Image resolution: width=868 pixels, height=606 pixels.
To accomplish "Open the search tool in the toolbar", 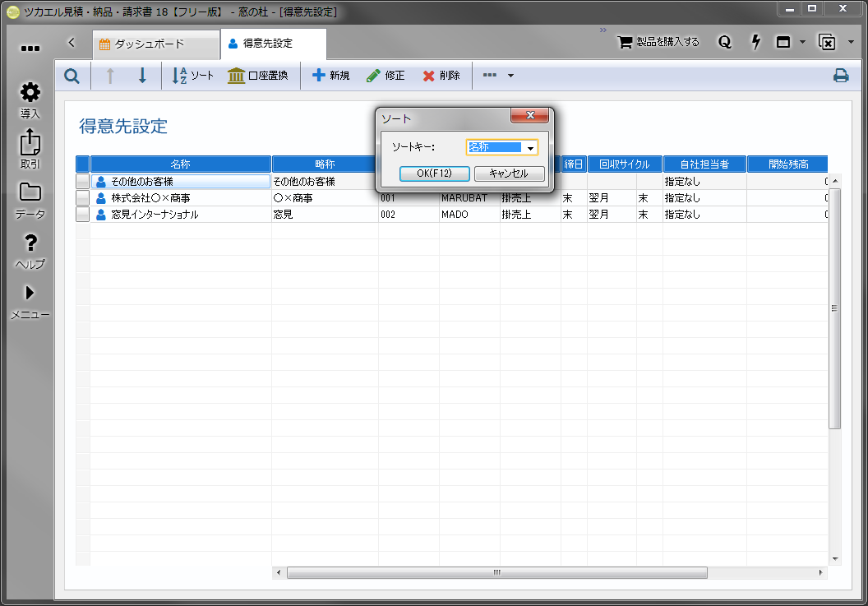I will [72, 75].
